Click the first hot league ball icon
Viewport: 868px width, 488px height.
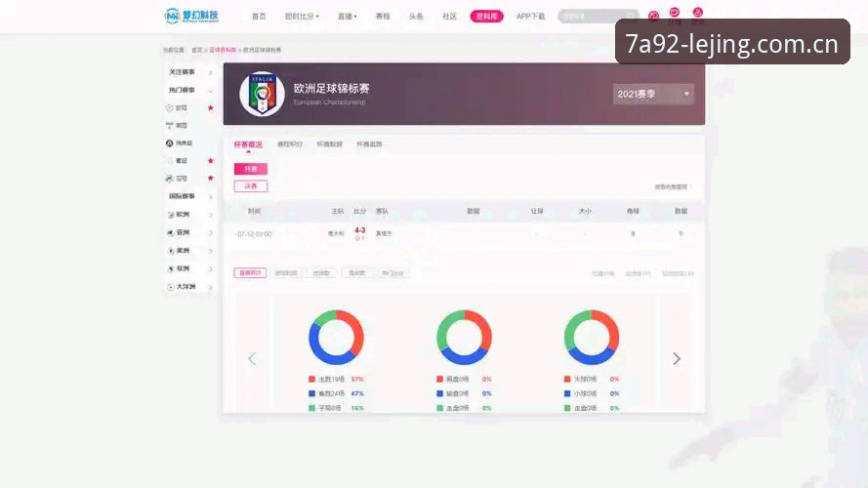coord(169,108)
